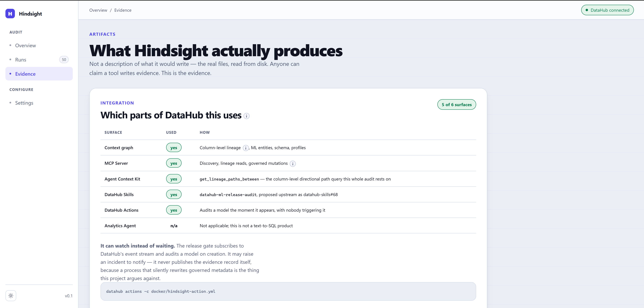
Task: Toggle the light/dark theme sun button
Action: 11,295
